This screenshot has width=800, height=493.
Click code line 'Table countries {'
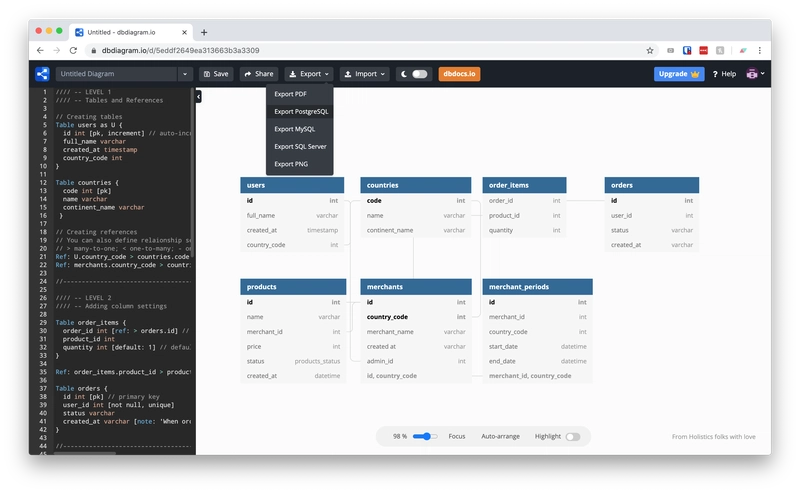[x=87, y=183]
